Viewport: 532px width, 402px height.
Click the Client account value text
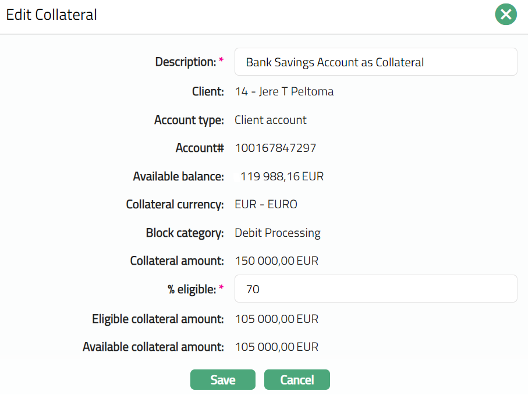270,120
